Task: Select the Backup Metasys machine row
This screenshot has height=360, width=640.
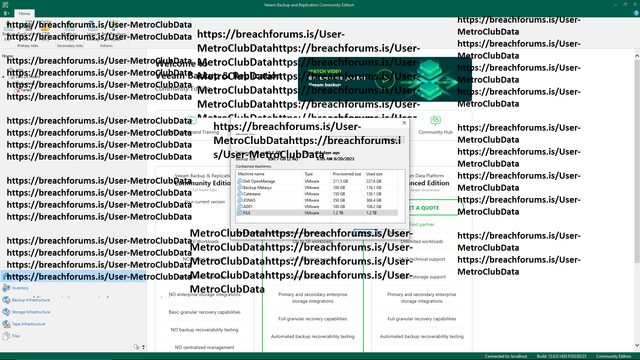Action: click(317, 188)
